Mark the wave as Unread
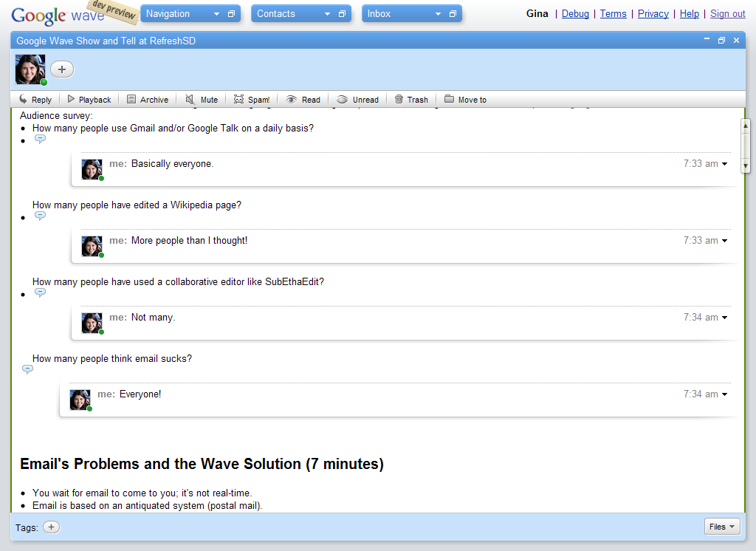The image size is (756, 551). (x=357, y=100)
